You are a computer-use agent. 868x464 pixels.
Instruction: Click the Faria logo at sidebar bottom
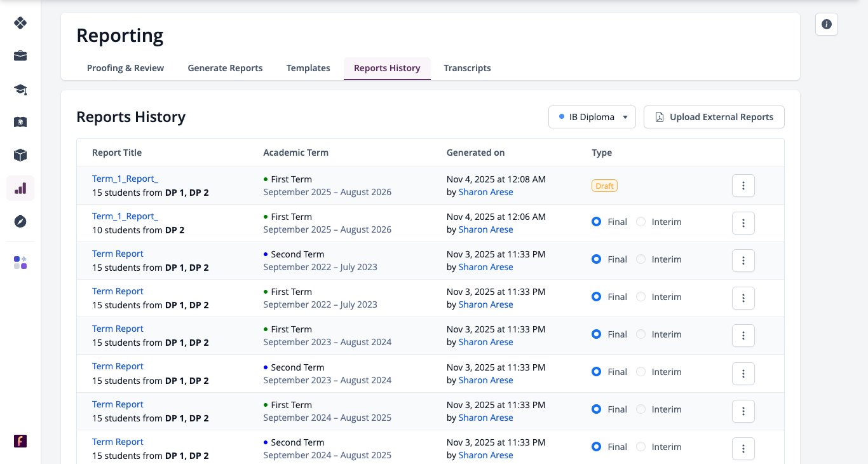click(20, 441)
